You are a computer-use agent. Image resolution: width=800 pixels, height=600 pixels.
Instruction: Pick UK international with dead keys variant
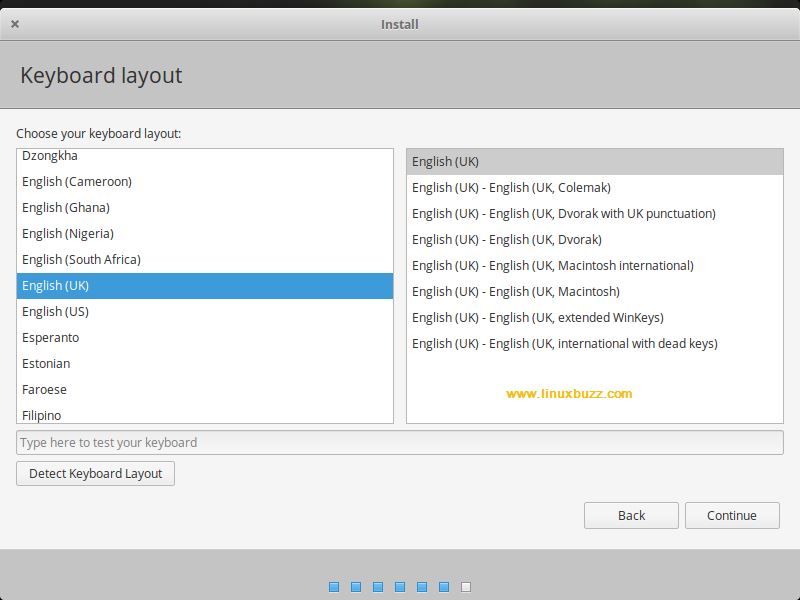point(595,344)
